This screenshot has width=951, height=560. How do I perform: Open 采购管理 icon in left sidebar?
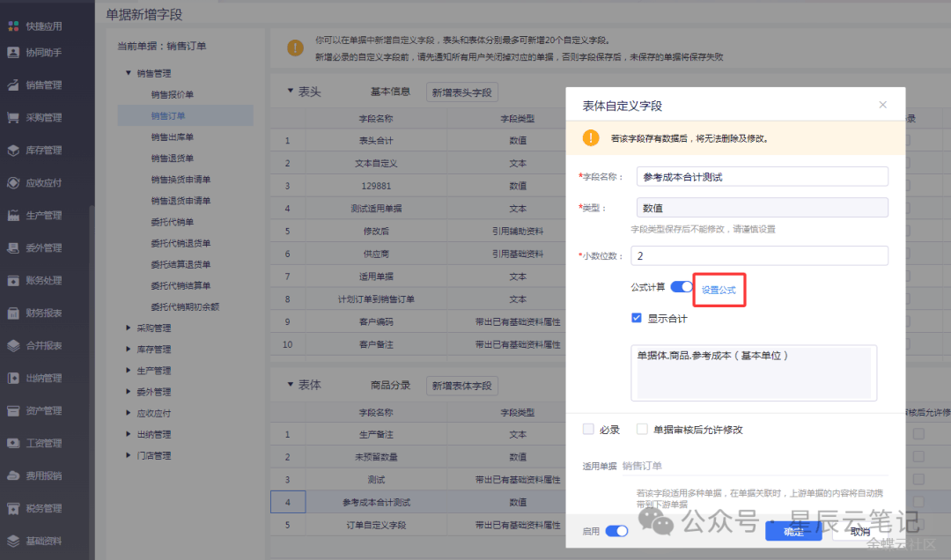(13, 118)
